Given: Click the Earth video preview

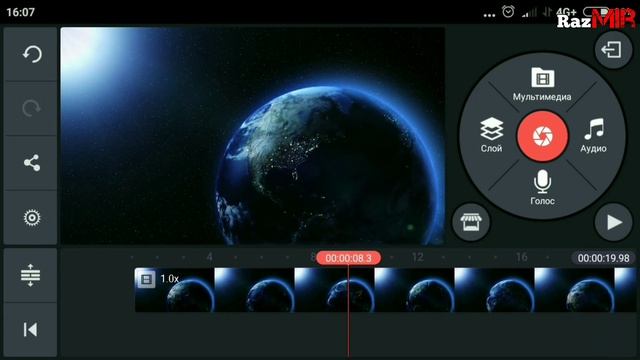Looking at the screenshot, I should (x=253, y=136).
